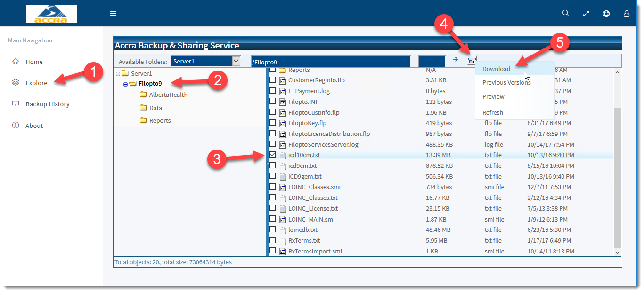This screenshot has width=644, height=293.
Task: Select Previous Versions menu entry
Action: (x=506, y=83)
